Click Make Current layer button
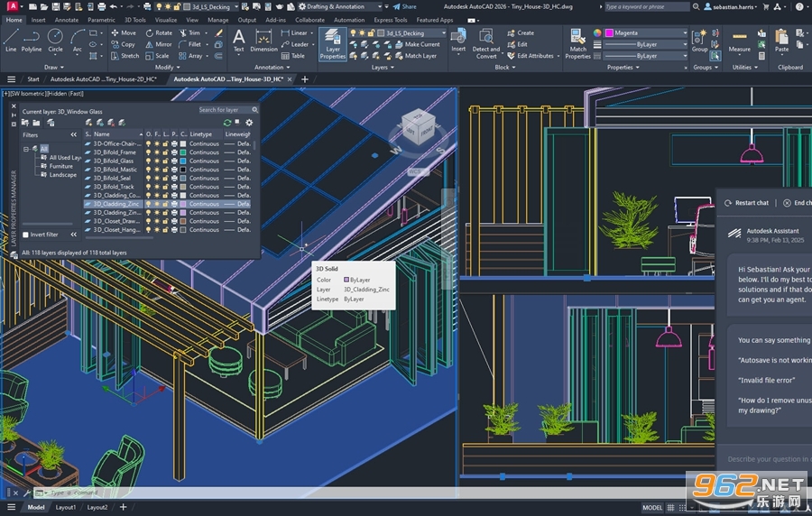The width and height of the screenshot is (812, 516). point(418,44)
